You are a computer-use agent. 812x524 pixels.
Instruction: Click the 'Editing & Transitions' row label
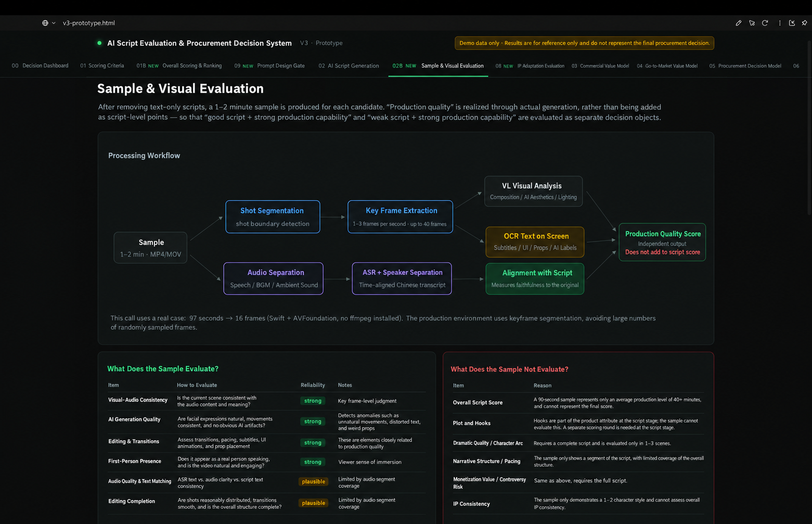click(x=134, y=441)
